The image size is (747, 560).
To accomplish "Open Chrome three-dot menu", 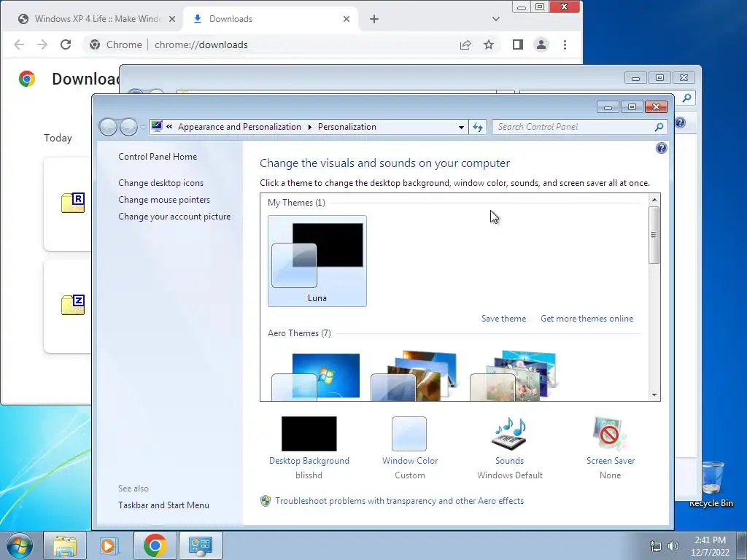I will coord(565,44).
